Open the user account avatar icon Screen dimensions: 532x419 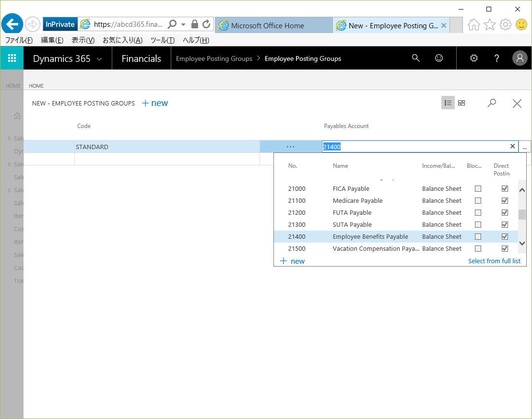pyautogui.click(x=520, y=58)
